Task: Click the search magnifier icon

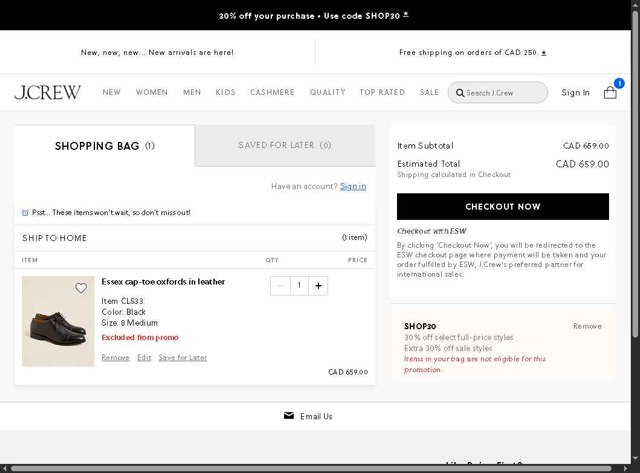Action: 460,93
